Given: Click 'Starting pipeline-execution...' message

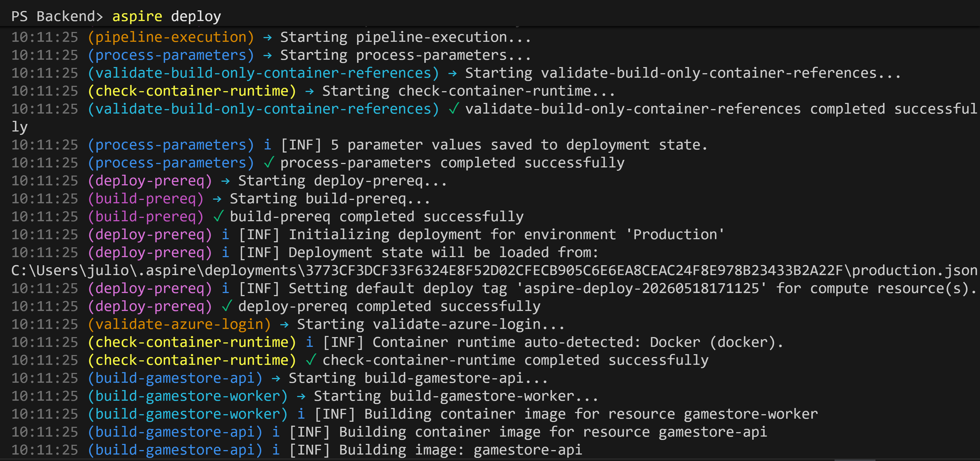Looking at the screenshot, I should click(x=406, y=37).
